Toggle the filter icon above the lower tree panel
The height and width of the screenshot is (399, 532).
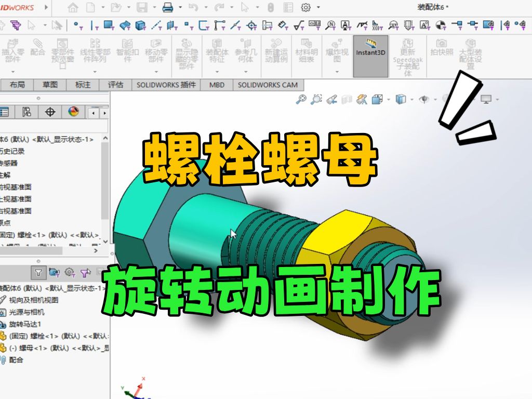tap(38, 271)
